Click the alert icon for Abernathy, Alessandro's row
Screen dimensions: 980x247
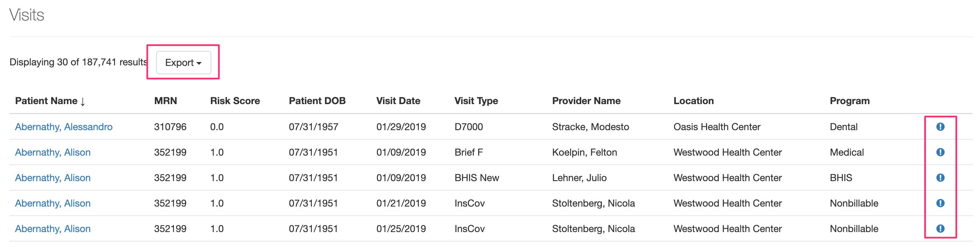(x=940, y=127)
